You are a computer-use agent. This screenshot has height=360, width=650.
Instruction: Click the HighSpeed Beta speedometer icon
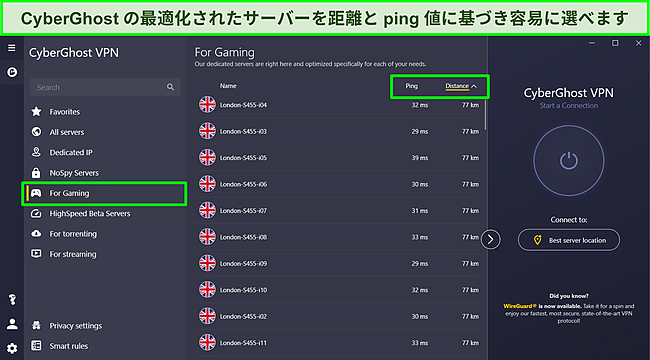point(36,214)
